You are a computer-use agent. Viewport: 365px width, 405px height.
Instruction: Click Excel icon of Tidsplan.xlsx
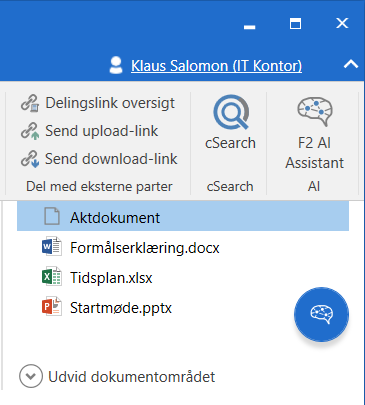52,276
